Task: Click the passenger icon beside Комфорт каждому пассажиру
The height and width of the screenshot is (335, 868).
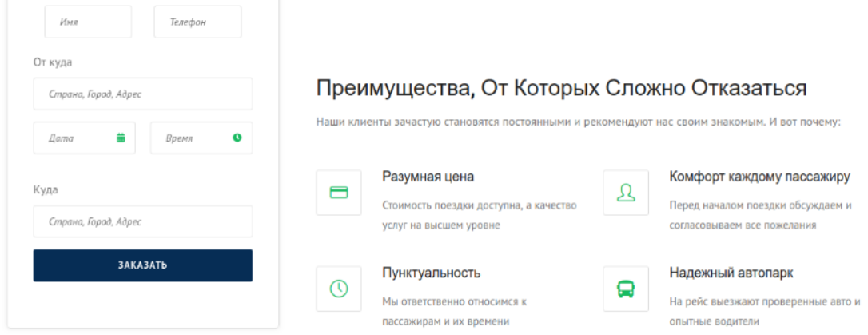Action: (626, 193)
